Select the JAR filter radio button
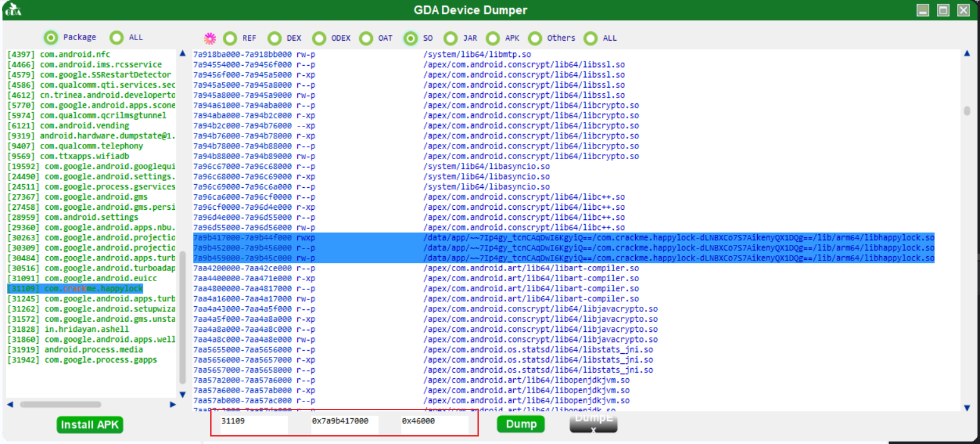Viewport: 980px width, 444px height. click(x=450, y=38)
